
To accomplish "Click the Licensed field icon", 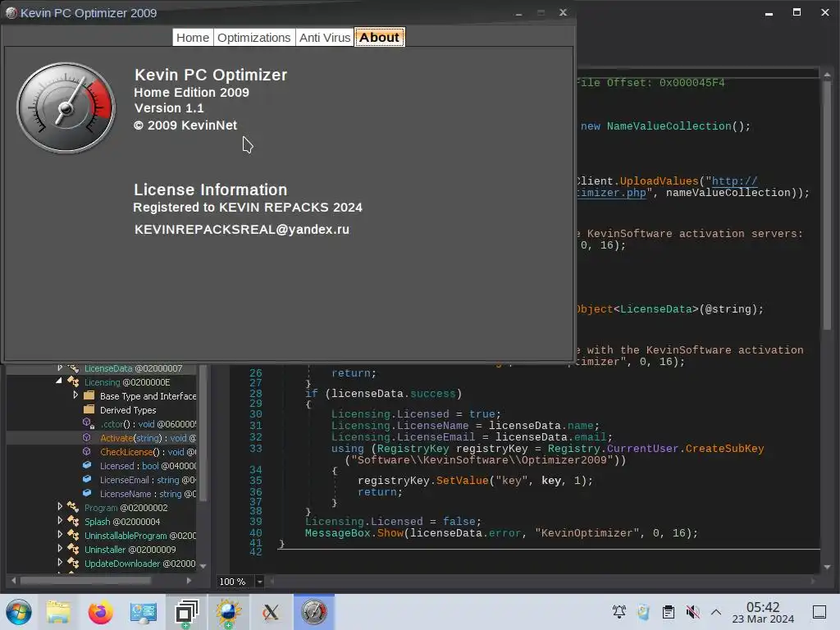I will tap(87, 466).
